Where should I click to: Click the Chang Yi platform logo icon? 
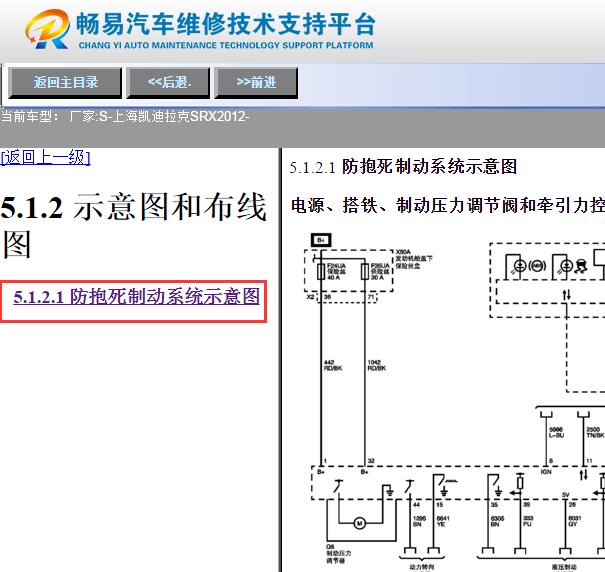(x=48, y=29)
